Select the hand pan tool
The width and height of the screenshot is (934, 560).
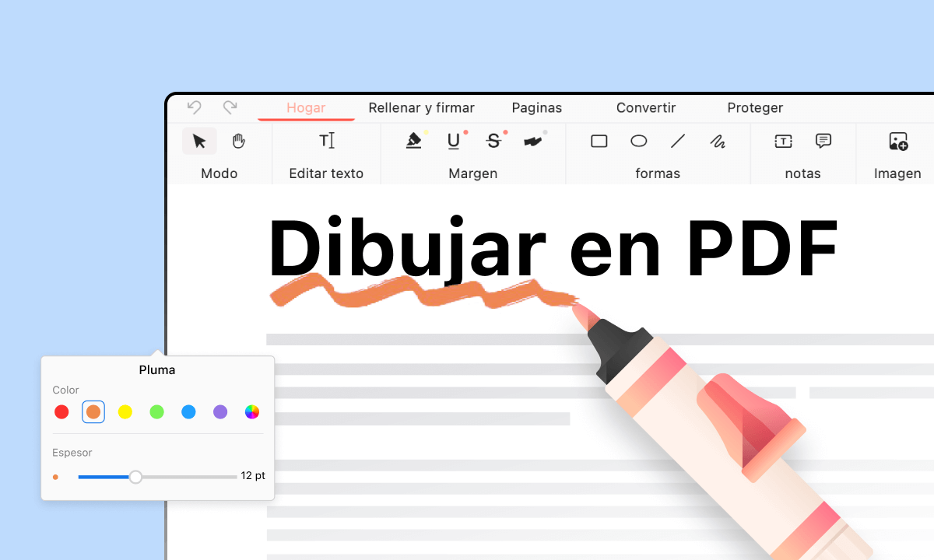click(x=237, y=141)
